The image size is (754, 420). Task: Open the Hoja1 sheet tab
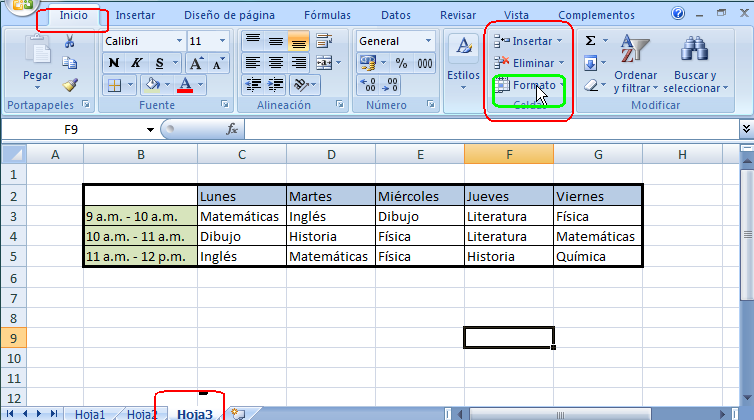90,413
